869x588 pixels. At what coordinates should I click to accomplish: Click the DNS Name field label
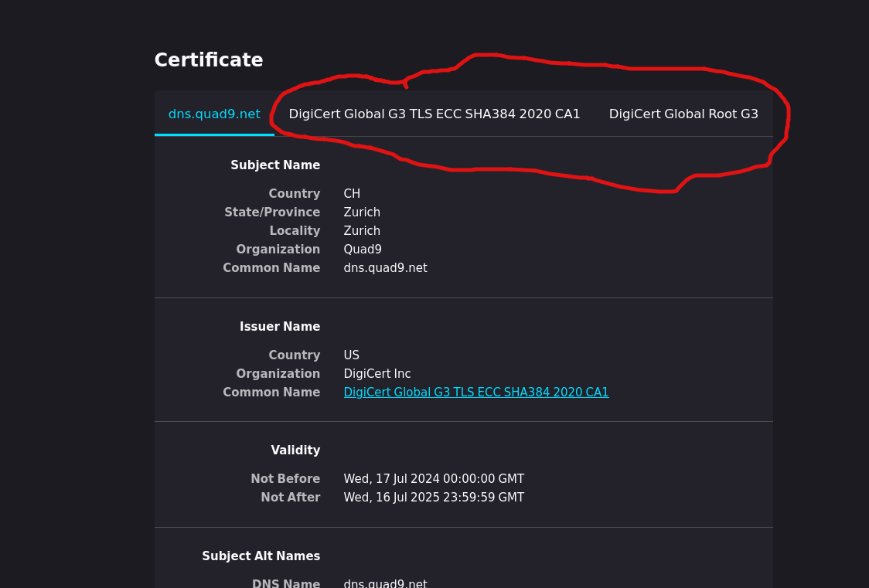click(x=286, y=583)
